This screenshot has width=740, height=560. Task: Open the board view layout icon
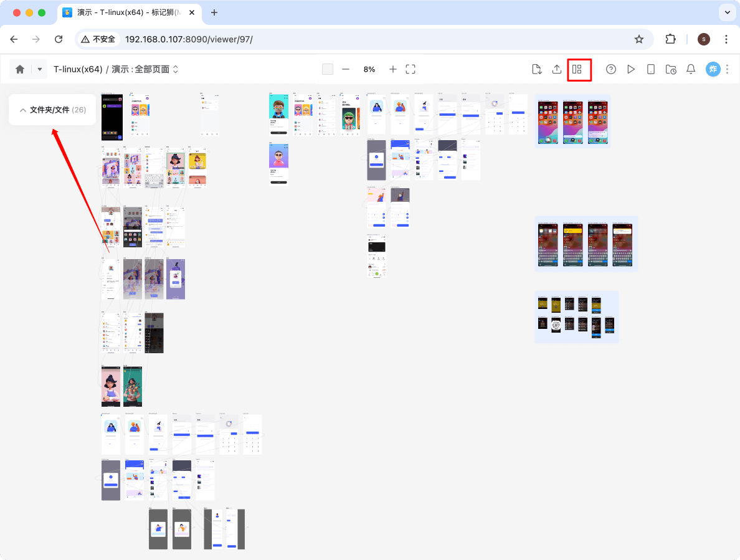(579, 69)
